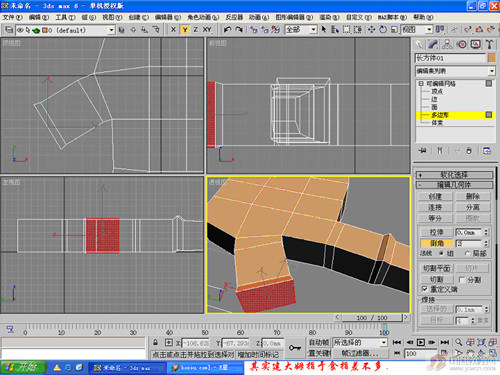The width and height of the screenshot is (500, 375).
Task: Click the 拉伸 (Extrude) button
Action: pos(436,232)
